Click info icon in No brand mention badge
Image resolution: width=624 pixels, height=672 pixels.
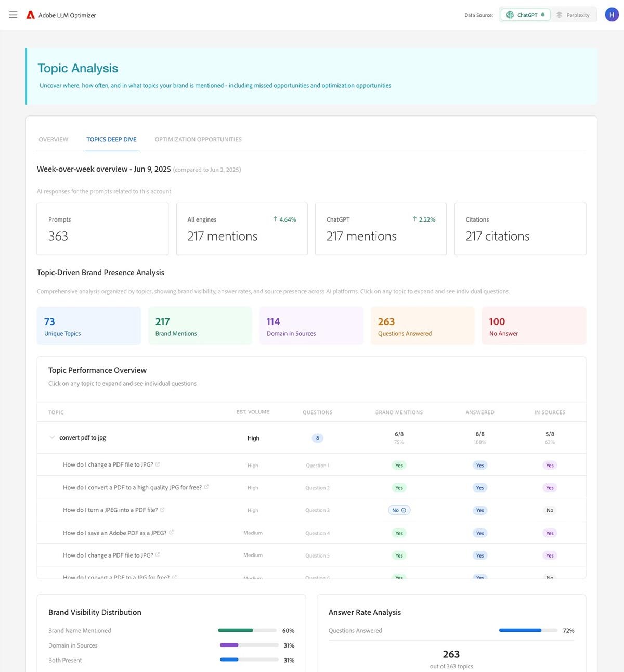(x=404, y=510)
